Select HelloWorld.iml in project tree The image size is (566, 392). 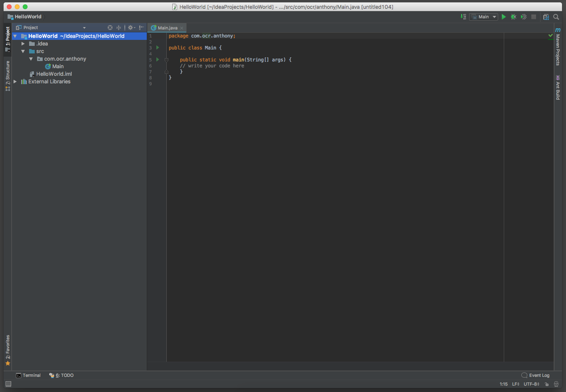click(x=54, y=74)
